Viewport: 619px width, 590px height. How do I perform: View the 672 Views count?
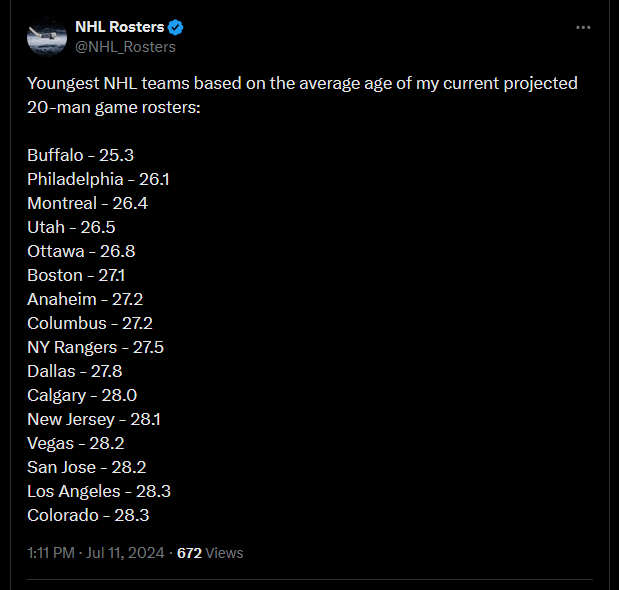[210, 552]
